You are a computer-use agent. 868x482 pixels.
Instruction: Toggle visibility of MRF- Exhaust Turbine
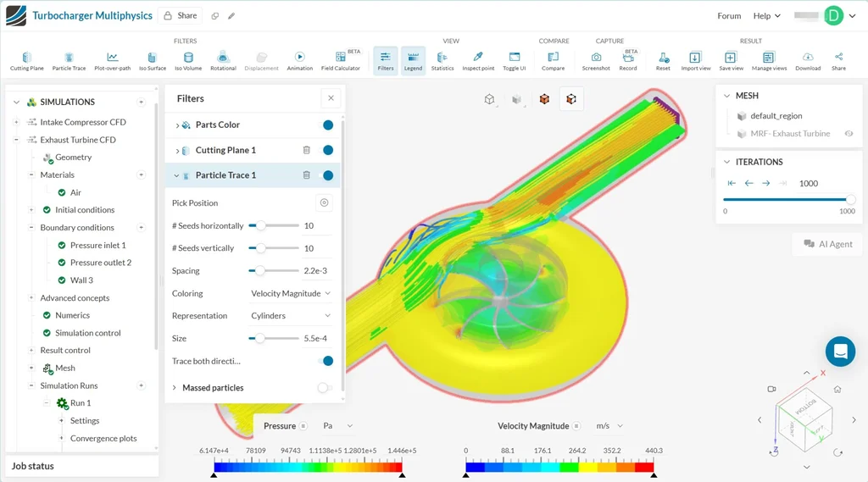point(849,134)
